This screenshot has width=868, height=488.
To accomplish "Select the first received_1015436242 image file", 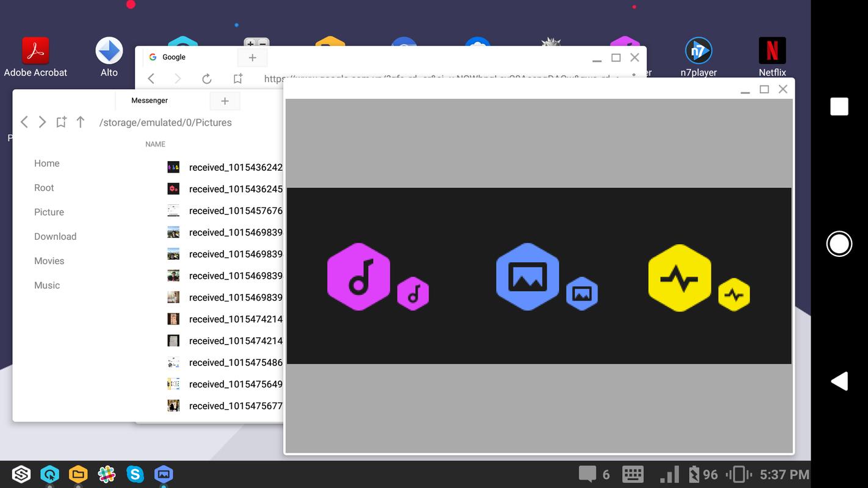I will point(223,167).
